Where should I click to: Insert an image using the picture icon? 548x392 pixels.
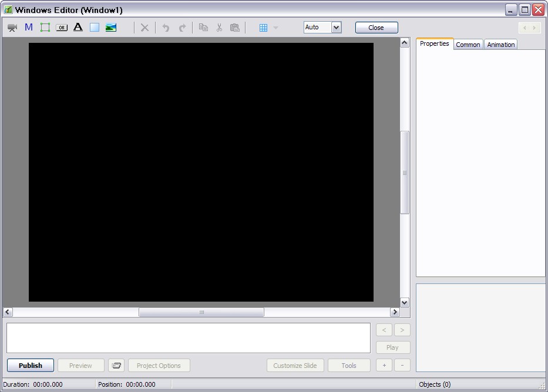point(111,28)
